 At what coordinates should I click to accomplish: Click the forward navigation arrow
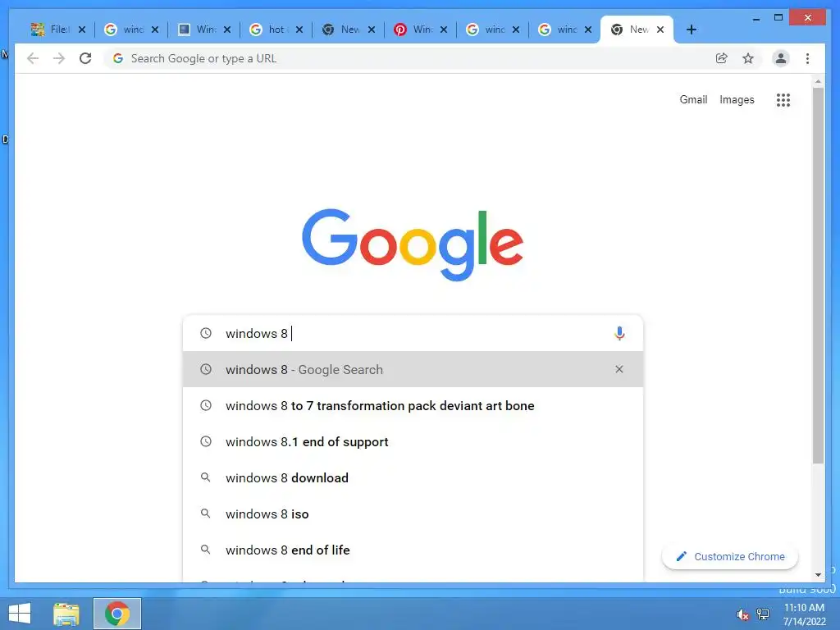[59, 58]
